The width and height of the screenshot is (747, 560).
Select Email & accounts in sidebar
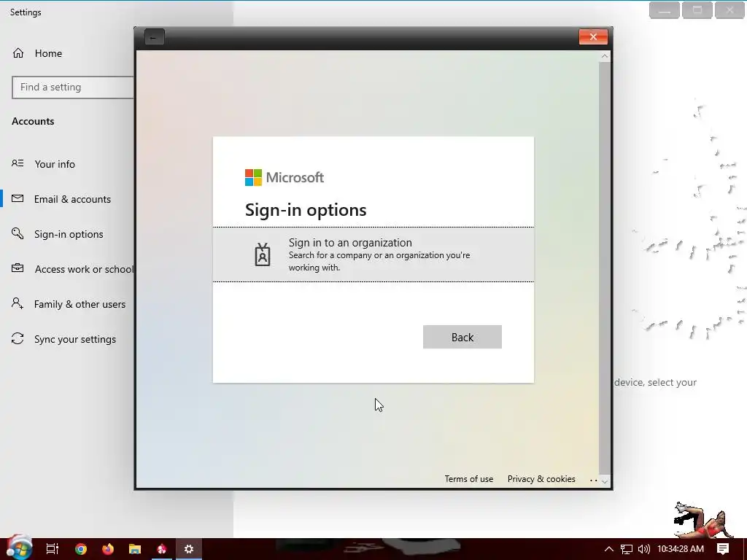pyautogui.click(x=72, y=199)
